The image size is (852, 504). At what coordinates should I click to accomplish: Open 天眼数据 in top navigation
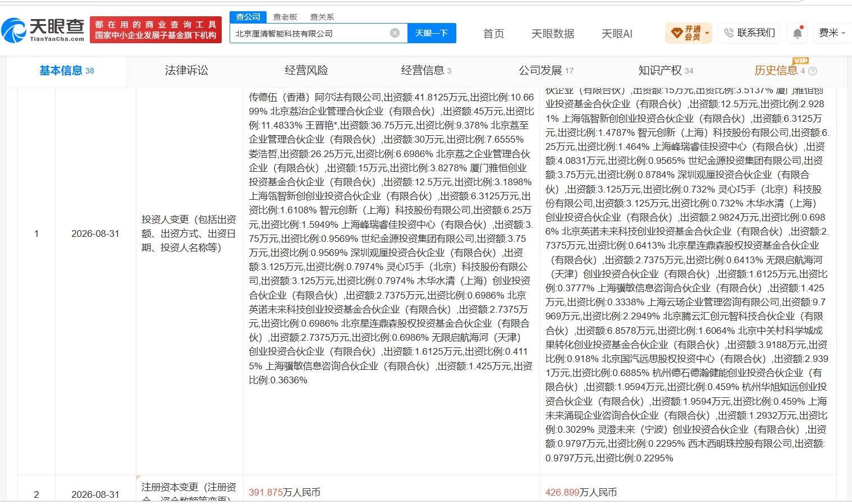coord(553,34)
